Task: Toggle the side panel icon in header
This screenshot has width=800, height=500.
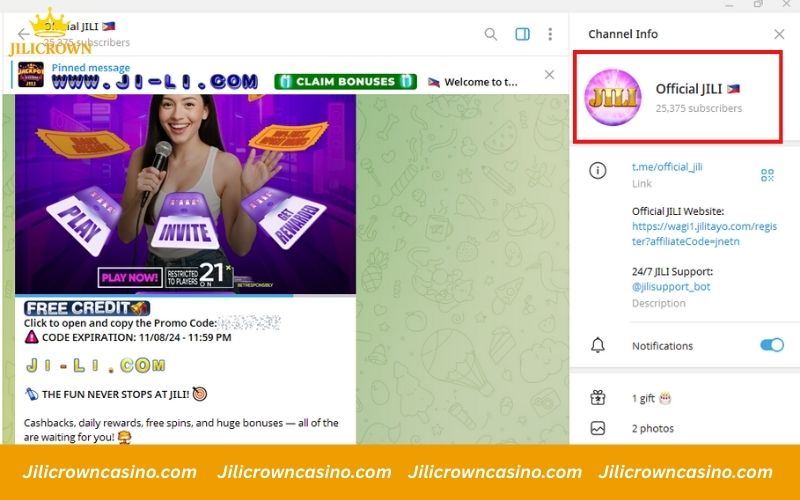Action: click(x=522, y=34)
